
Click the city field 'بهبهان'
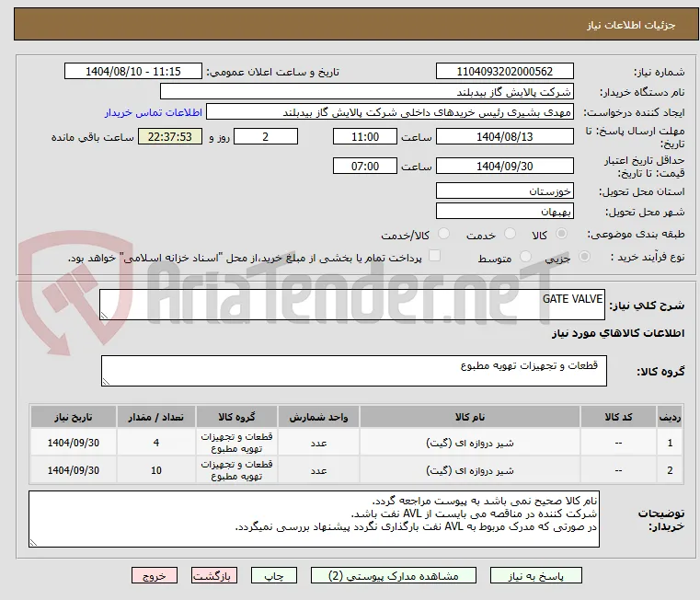pyautogui.click(x=504, y=211)
